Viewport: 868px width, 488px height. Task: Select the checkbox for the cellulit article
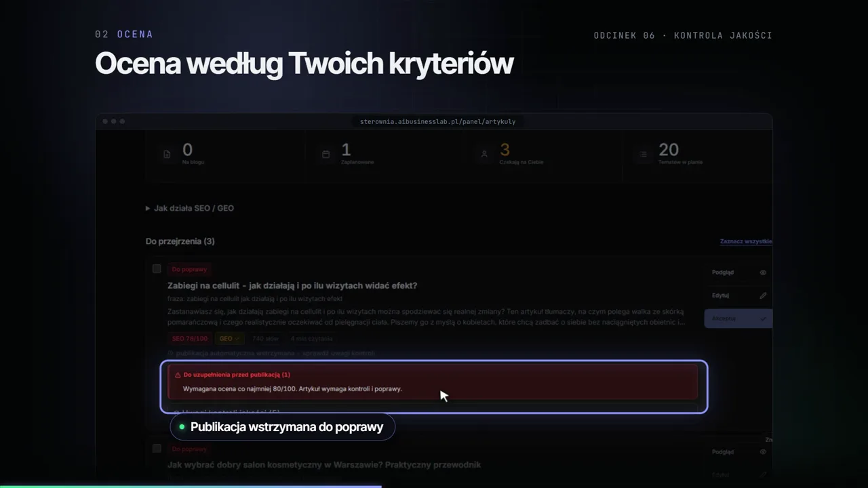tap(157, 269)
